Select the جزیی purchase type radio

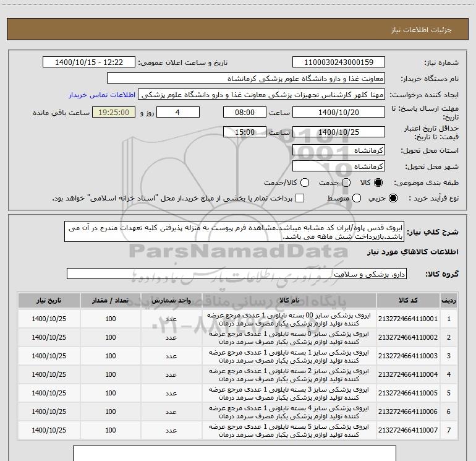(x=393, y=198)
